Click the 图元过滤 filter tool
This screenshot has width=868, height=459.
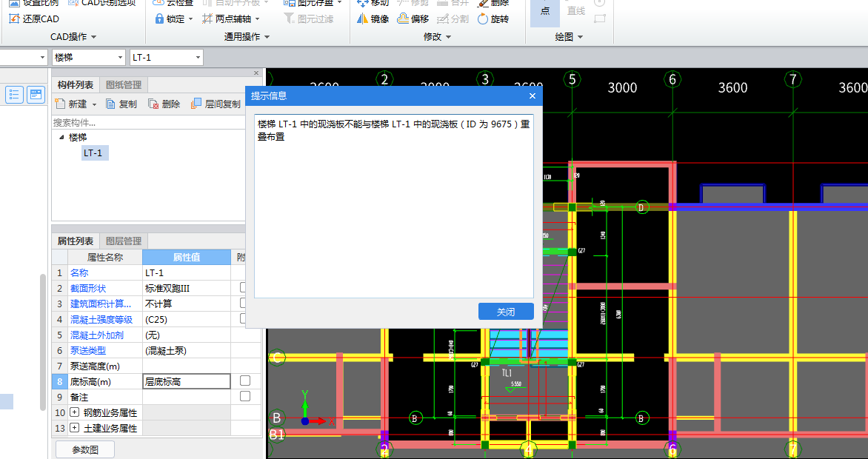pyautogui.click(x=309, y=19)
